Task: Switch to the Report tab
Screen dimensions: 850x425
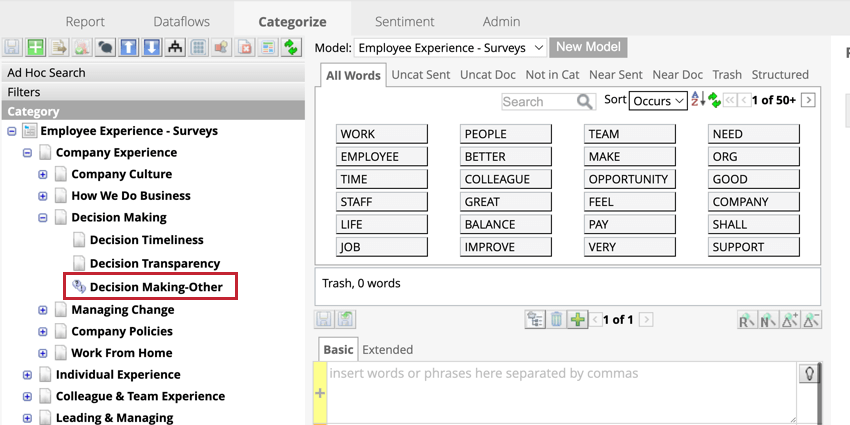Action: (85, 22)
